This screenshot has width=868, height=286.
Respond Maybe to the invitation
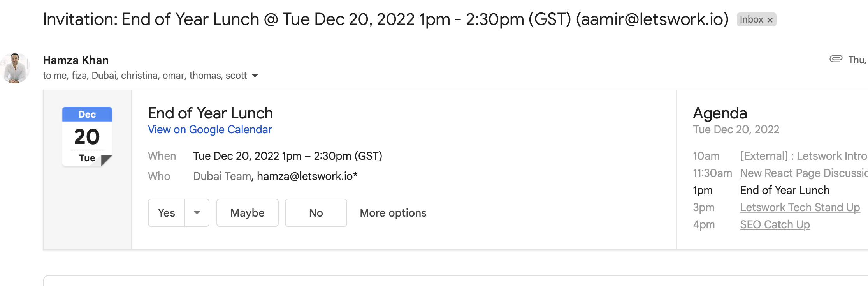pos(248,213)
